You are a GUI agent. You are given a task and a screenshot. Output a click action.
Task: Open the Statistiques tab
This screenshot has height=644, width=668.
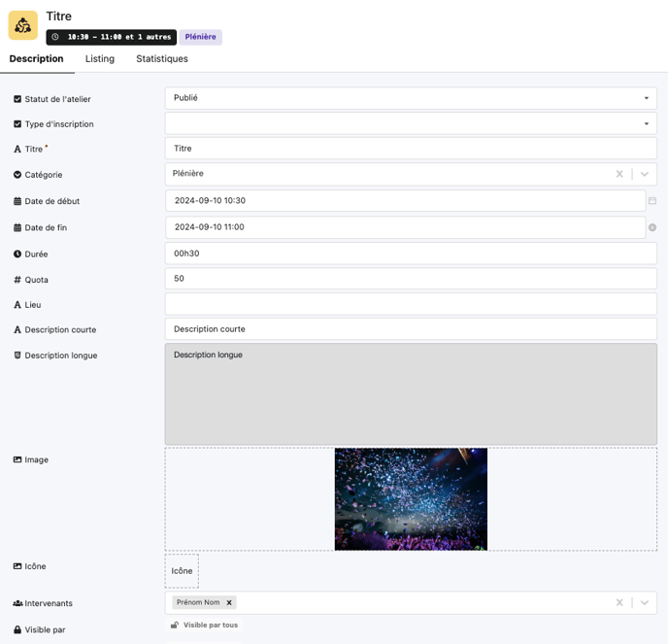[x=162, y=59]
